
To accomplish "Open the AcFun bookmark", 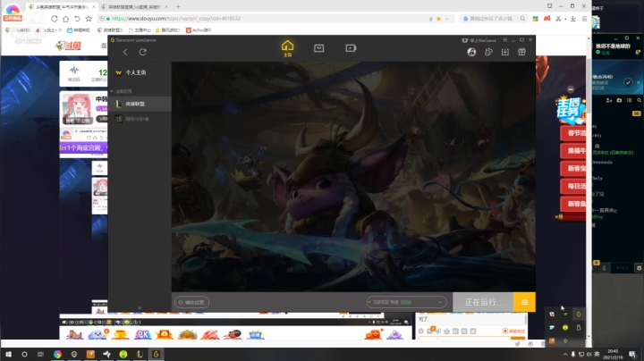I will [x=199, y=30].
